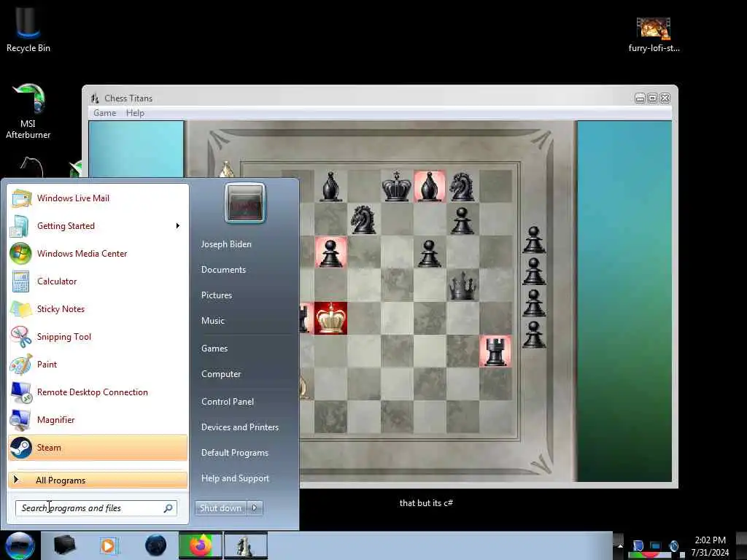The image size is (747, 560).
Task: Click the network tray icon
Action: 655,546
